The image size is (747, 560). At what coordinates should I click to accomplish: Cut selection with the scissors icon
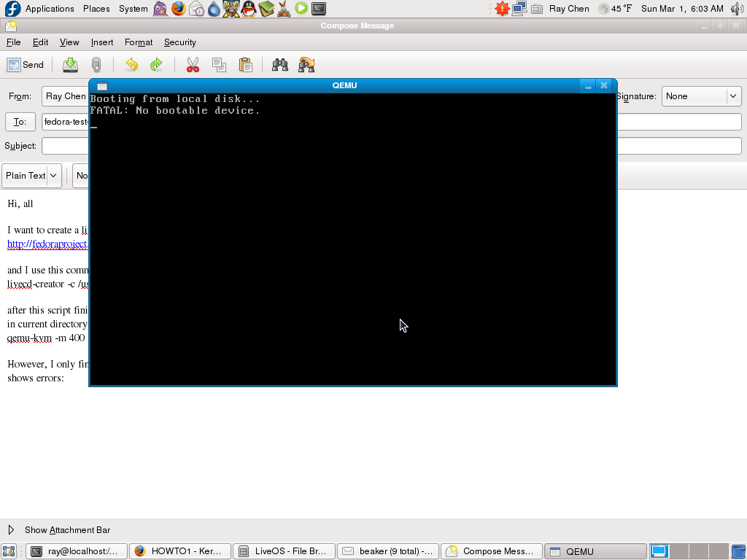click(193, 65)
